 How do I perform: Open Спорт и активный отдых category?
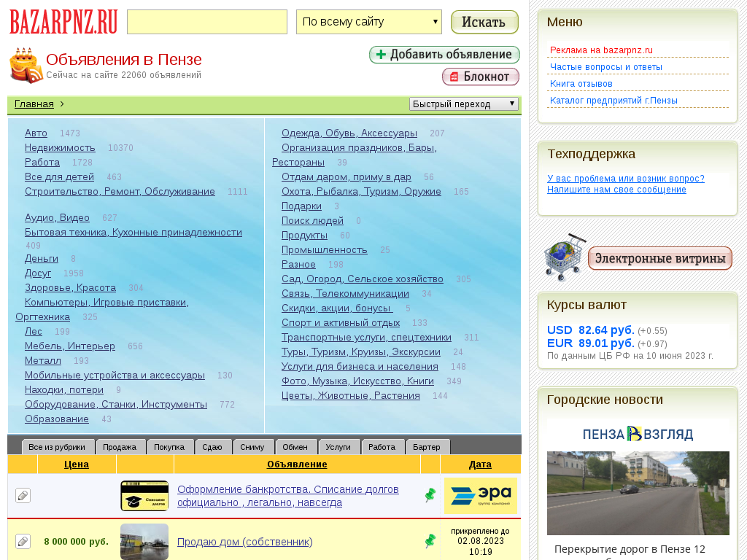click(341, 322)
